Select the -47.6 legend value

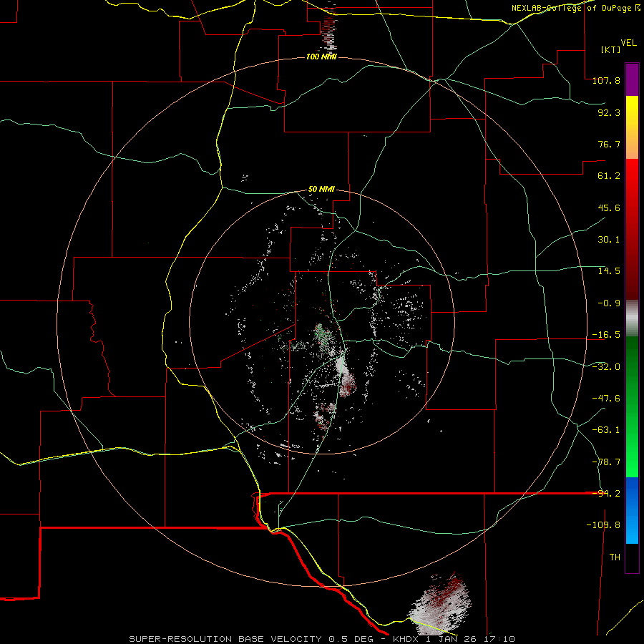(606, 399)
